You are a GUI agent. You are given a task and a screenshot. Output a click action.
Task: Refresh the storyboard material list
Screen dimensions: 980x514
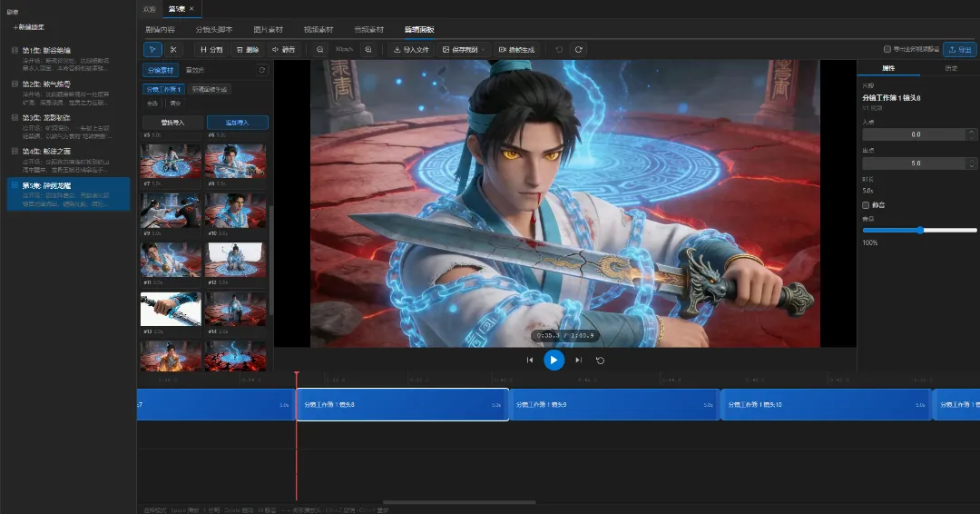coord(262,70)
